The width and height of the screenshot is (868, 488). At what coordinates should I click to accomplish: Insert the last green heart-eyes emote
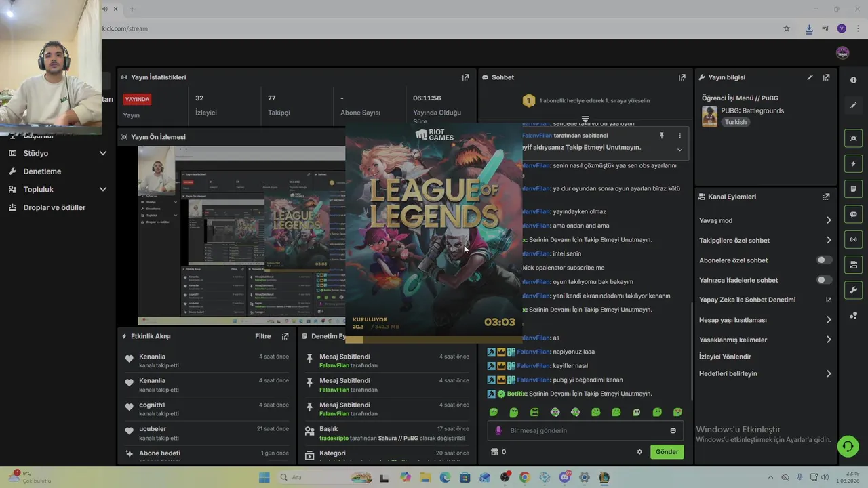[677, 412]
